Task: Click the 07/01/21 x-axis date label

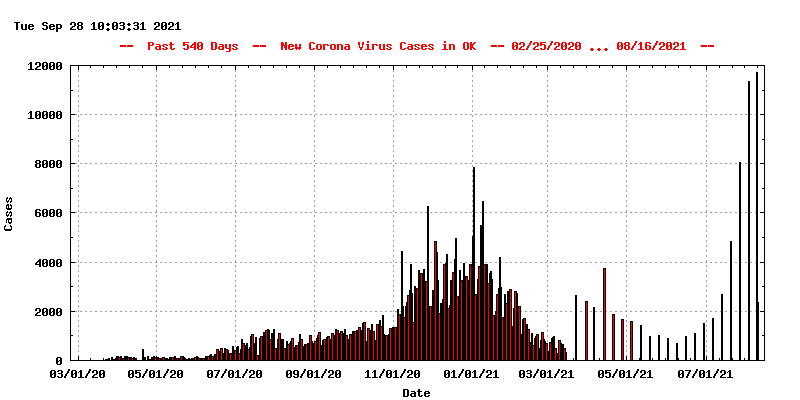Action: click(705, 374)
